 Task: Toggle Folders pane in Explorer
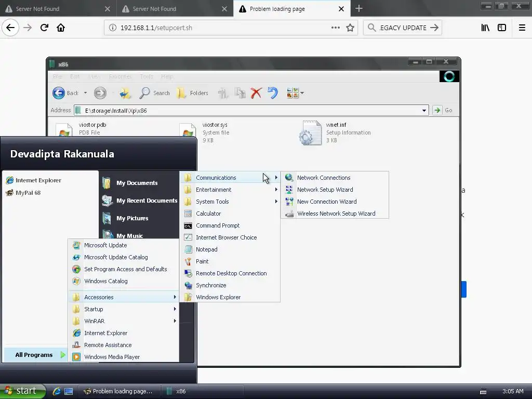click(192, 93)
